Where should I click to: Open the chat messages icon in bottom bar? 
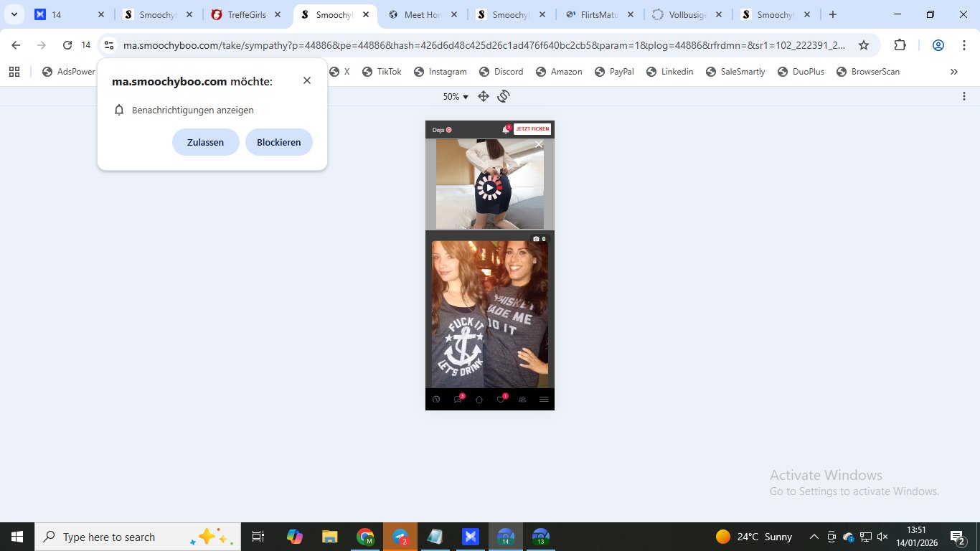tap(458, 400)
